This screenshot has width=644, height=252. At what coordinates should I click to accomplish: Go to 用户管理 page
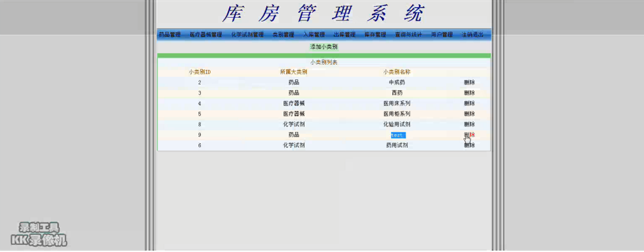(442, 35)
